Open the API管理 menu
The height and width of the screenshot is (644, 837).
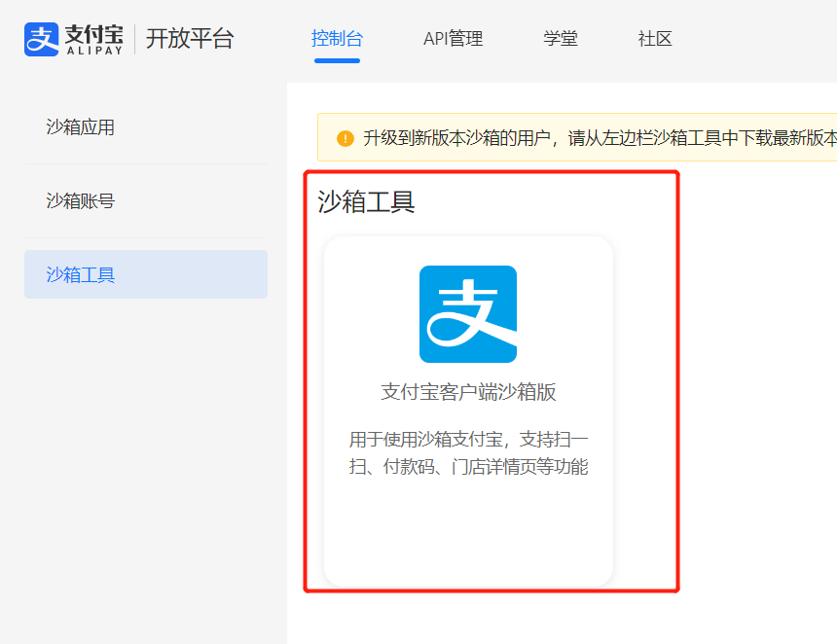(453, 39)
